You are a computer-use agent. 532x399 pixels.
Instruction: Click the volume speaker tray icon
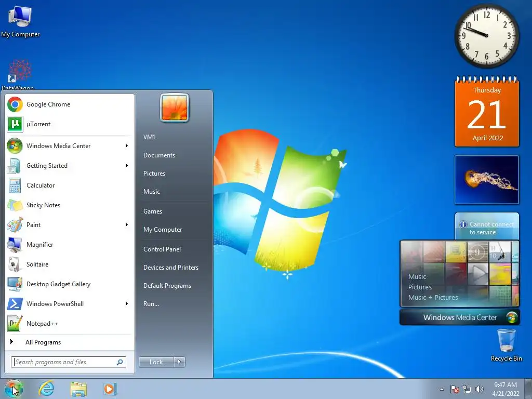tap(480, 389)
